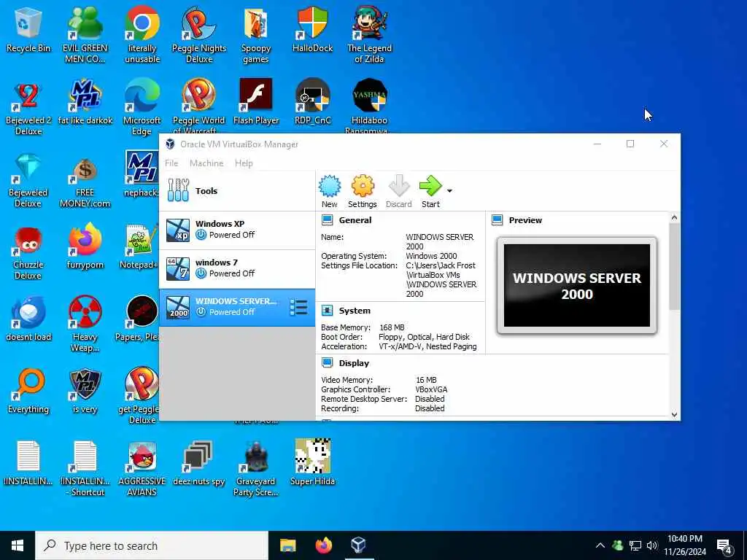Open volume control tray icon
This screenshot has width=747, height=560.
(652, 545)
